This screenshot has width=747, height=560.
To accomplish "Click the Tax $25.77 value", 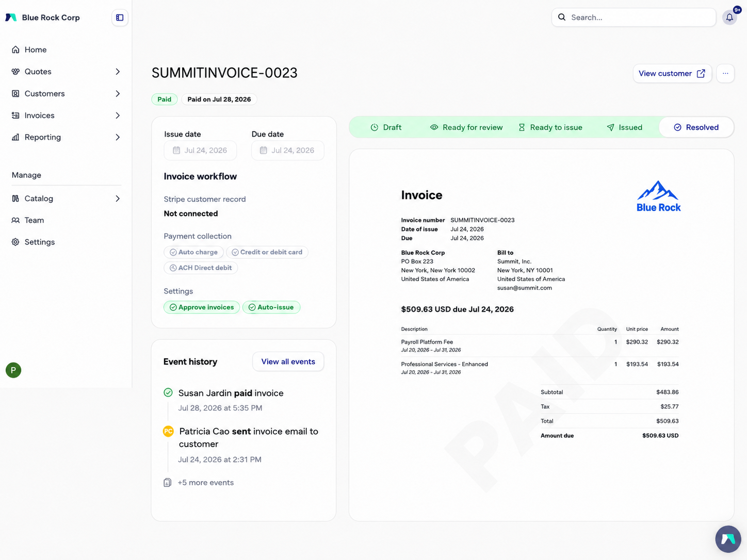I will coord(669,407).
